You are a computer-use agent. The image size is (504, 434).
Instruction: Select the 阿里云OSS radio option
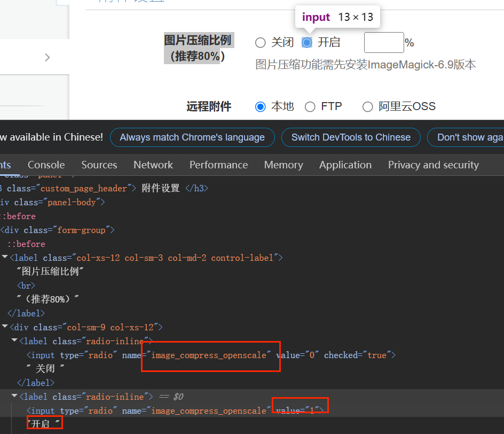coord(367,107)
